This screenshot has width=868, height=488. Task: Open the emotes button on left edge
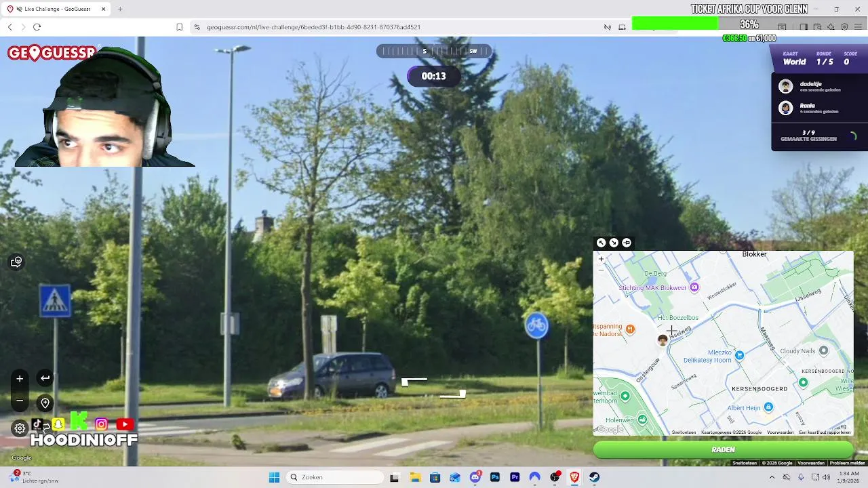tap(16, 262)
